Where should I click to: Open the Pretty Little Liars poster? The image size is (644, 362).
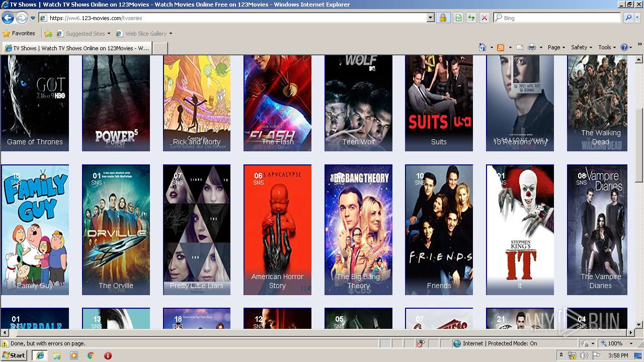click(197, 230)
